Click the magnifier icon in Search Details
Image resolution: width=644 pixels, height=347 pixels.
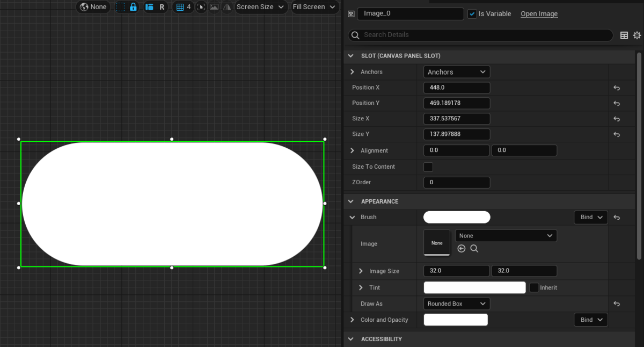(355, 35)
